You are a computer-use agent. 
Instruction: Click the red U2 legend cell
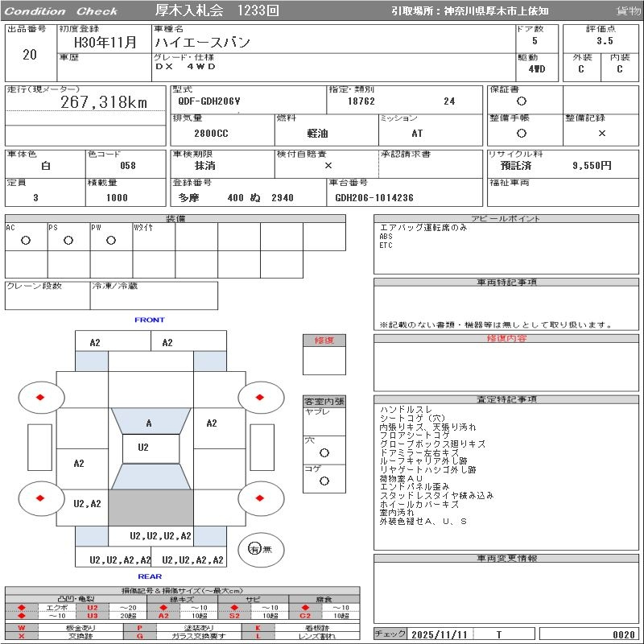92,608
